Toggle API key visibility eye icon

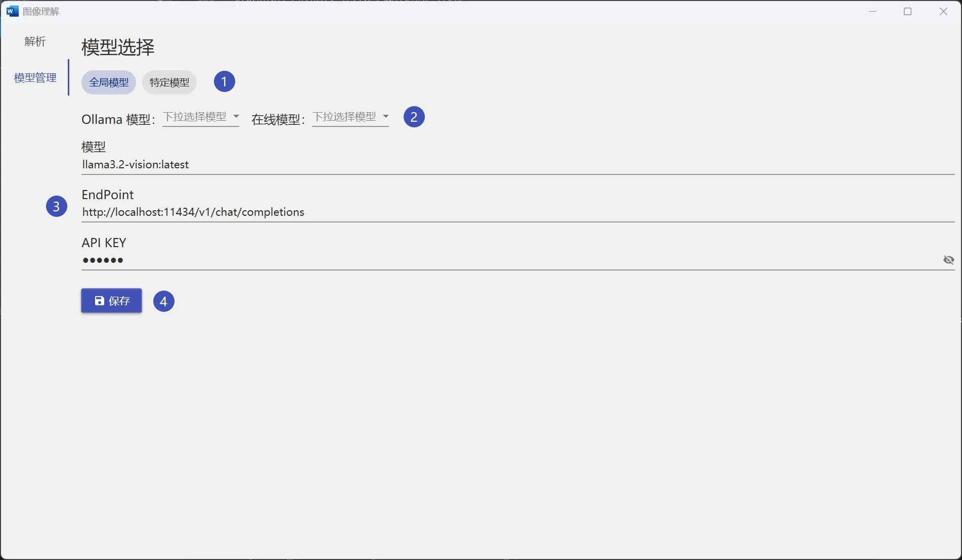click(948, 260)
